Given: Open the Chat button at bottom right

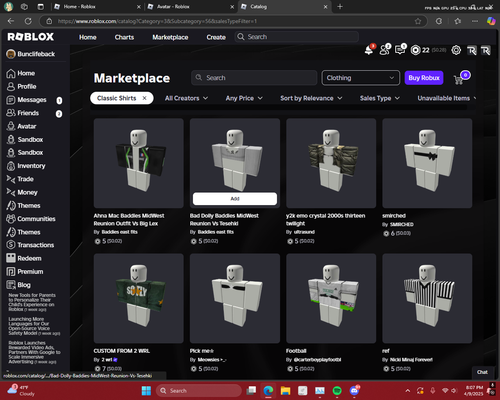Looking at the screenshot, I should coord(482,372).
